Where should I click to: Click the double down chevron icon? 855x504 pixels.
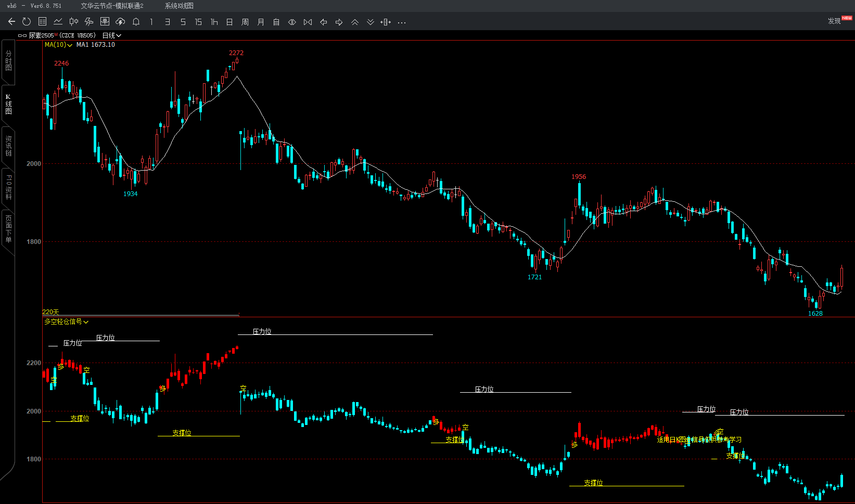(371, 22)
